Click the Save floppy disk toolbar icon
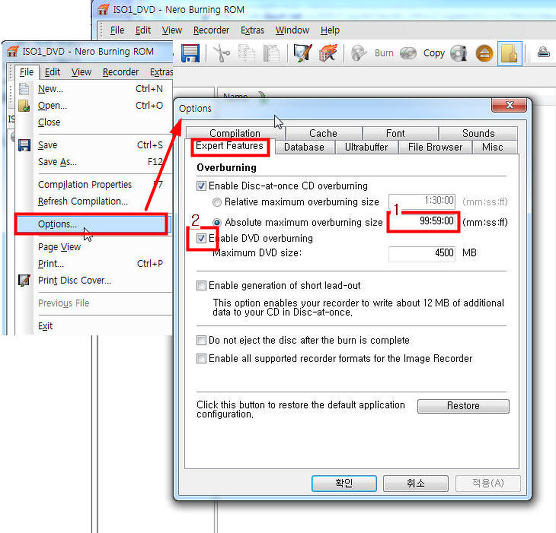The image size is (556, 533). tap(190, 54)
